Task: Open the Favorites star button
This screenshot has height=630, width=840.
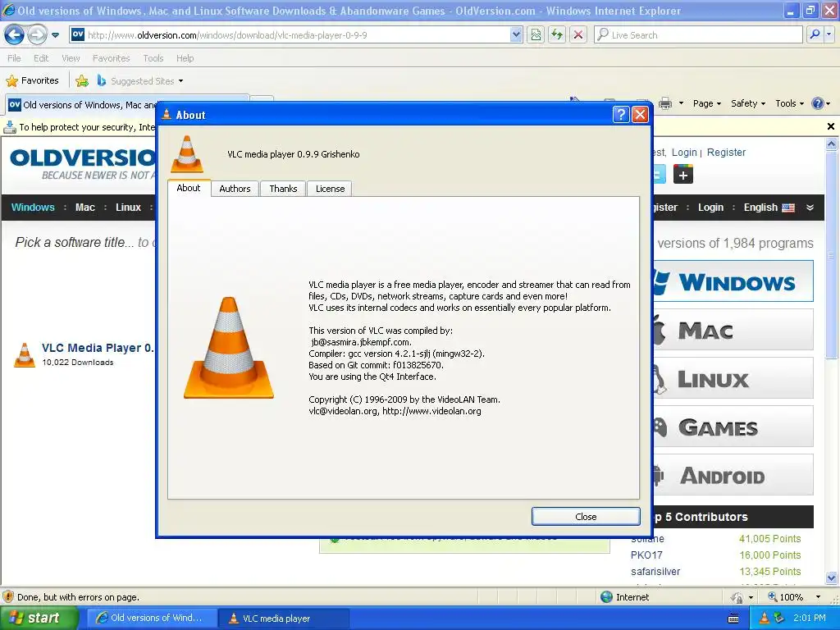Action: point(32,81)
